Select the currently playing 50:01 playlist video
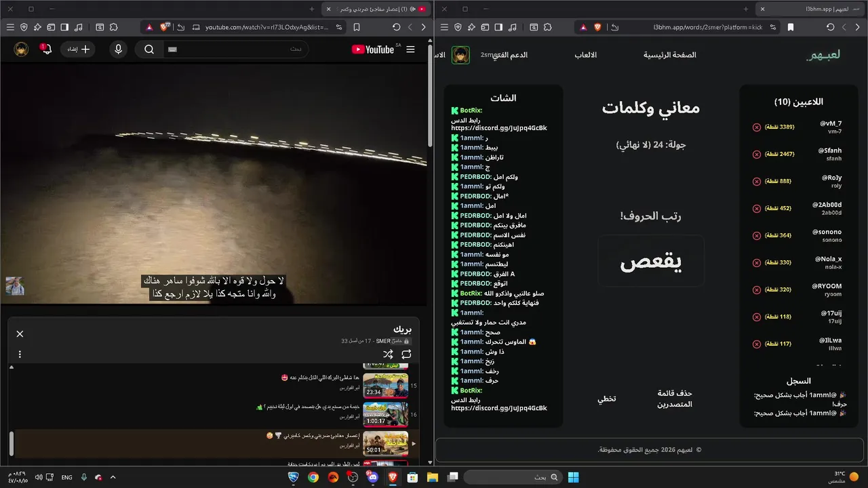Image resolution: width=868 pixels, height=488 pixels. point(216,443)
